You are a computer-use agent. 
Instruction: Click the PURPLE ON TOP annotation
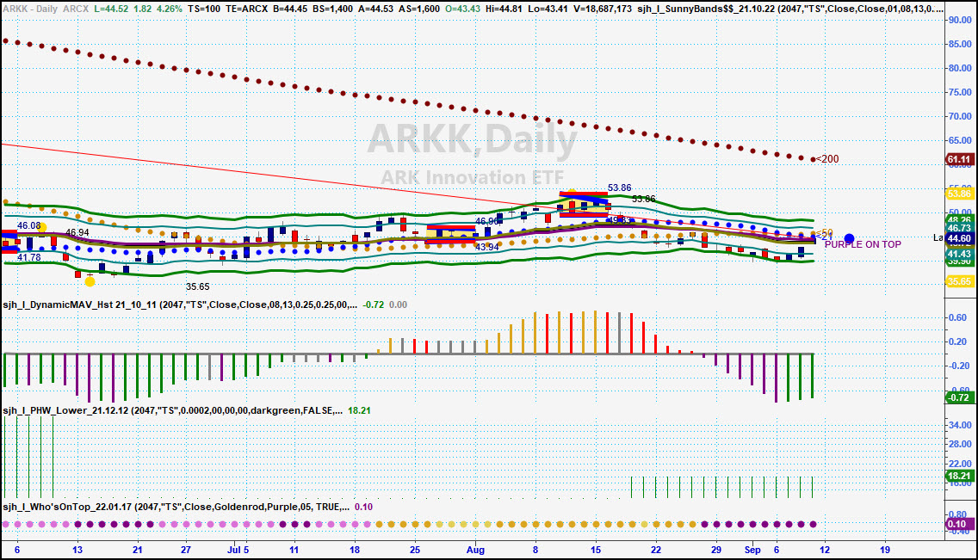[x=863, y=245]
